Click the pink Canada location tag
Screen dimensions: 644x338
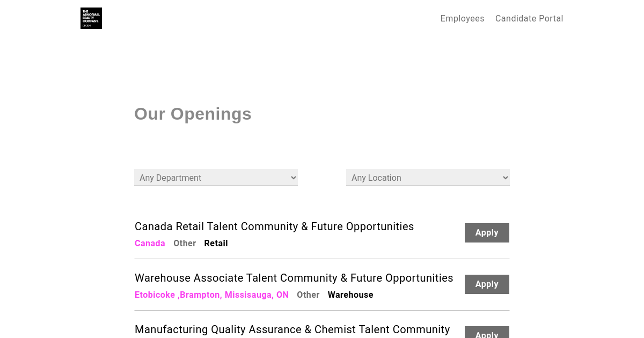150,244
